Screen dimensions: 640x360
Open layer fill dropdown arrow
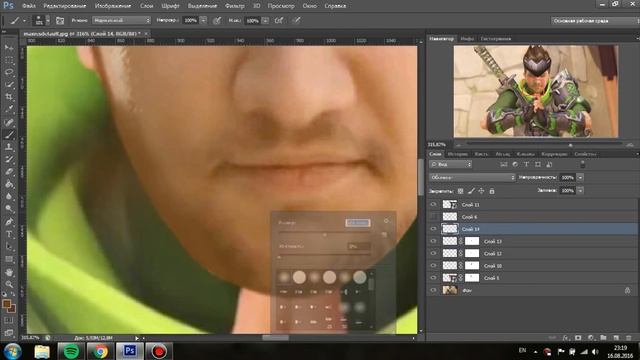tap(580, 191)
